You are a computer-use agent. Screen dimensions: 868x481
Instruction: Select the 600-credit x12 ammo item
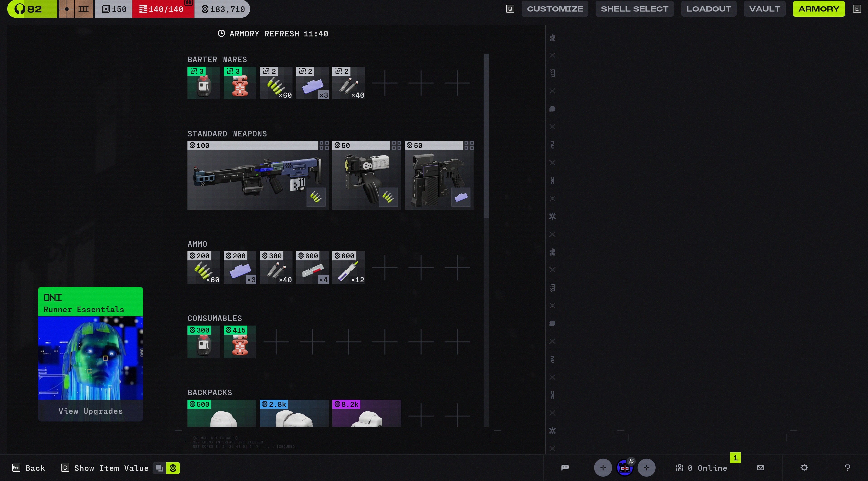348,268
